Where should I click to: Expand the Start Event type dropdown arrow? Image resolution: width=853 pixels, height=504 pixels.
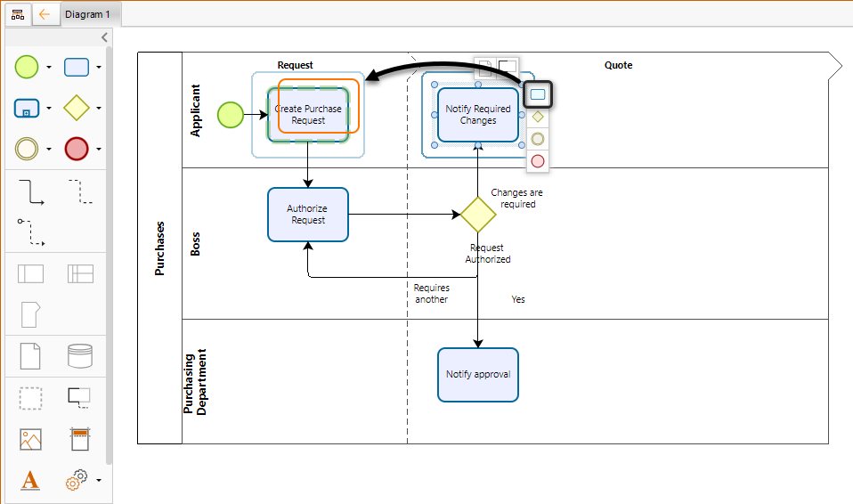coord(48,68)
